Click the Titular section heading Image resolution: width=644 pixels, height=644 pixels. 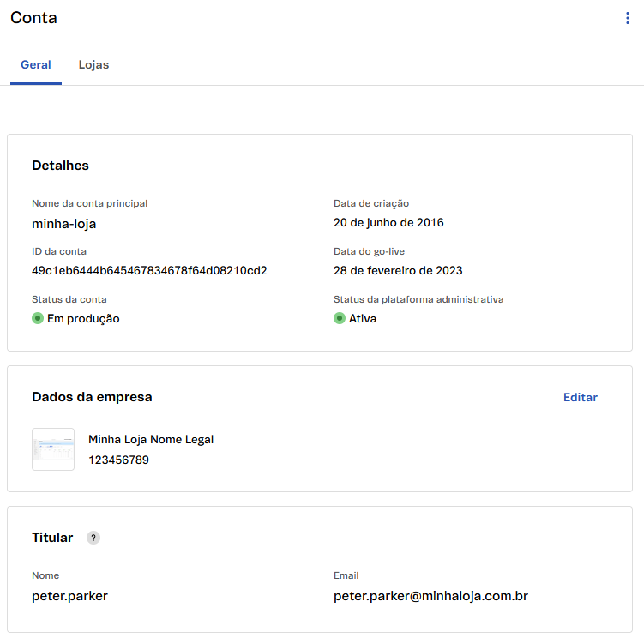(x=52, y=538)
